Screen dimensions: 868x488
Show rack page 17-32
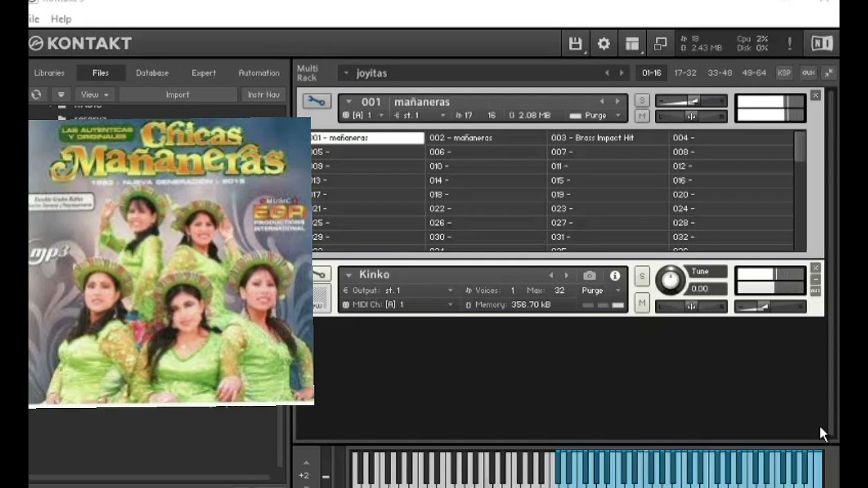pyautogui.click(x=685, y=73)
